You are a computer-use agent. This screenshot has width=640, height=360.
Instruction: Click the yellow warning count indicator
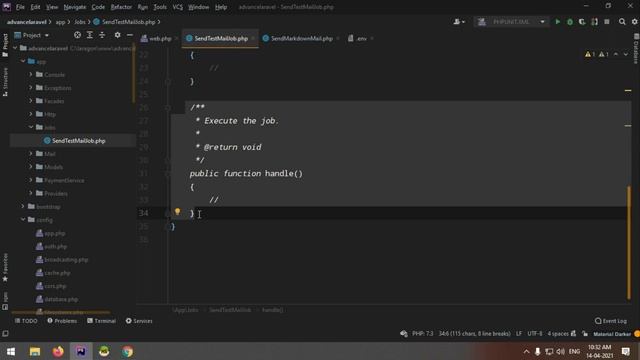pos(590,54)
